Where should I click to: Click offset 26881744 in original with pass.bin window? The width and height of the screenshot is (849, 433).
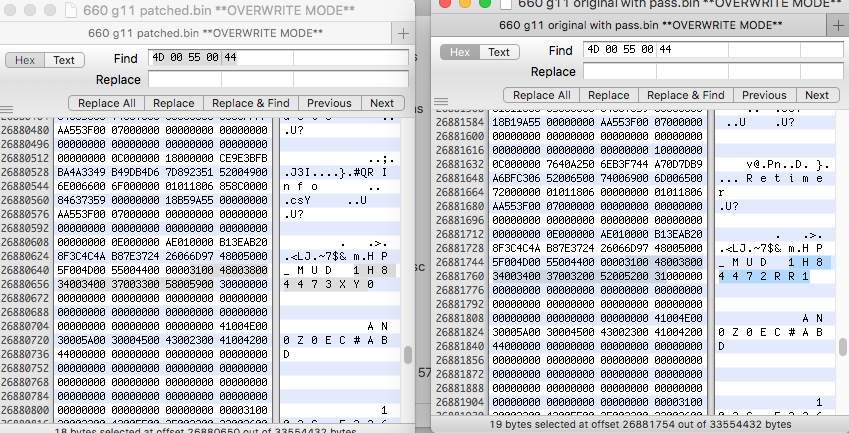pyautogui.click(x=458, y=262)
